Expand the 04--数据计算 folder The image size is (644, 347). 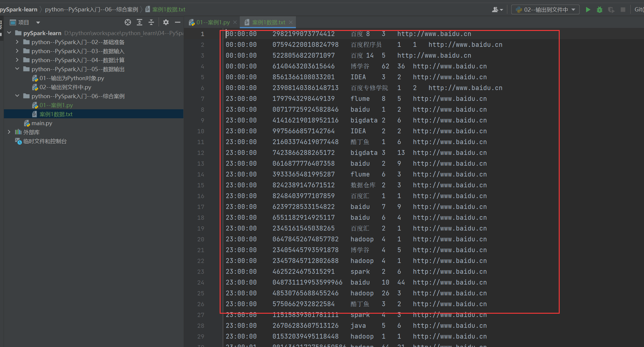click(x=17, y=60)
